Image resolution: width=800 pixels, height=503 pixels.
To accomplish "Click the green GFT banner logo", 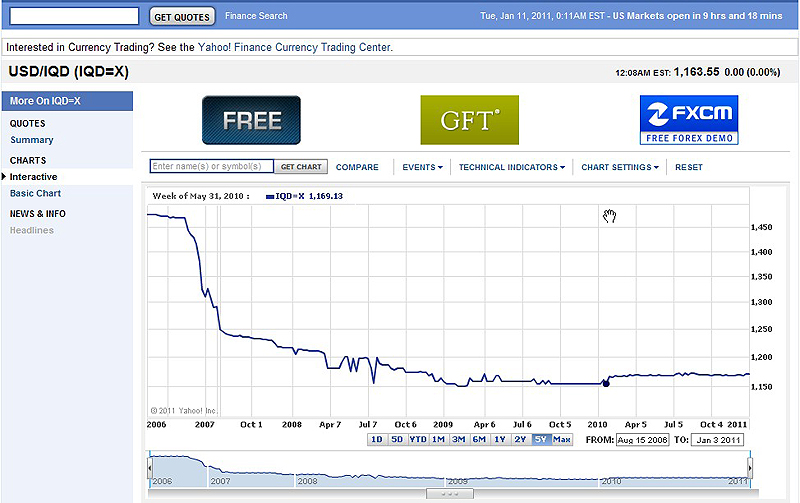I will [x=469, y=121].
